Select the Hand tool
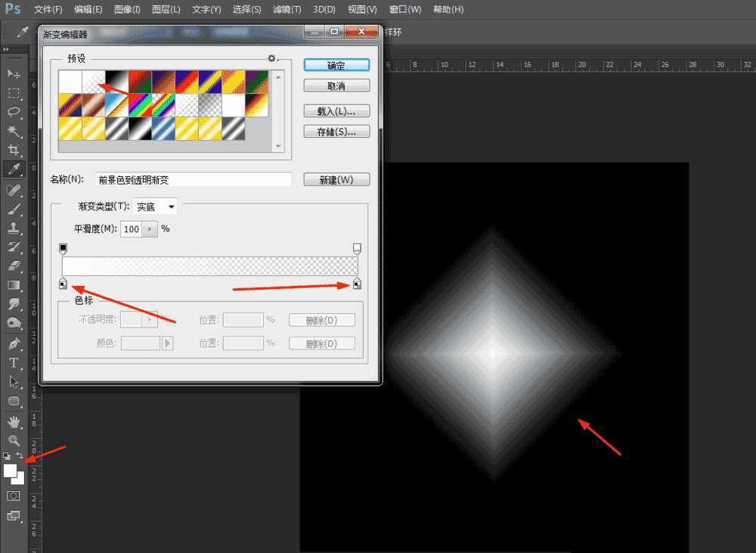The height and width of the screenshot is (553, 756). (x=14, y=421)
